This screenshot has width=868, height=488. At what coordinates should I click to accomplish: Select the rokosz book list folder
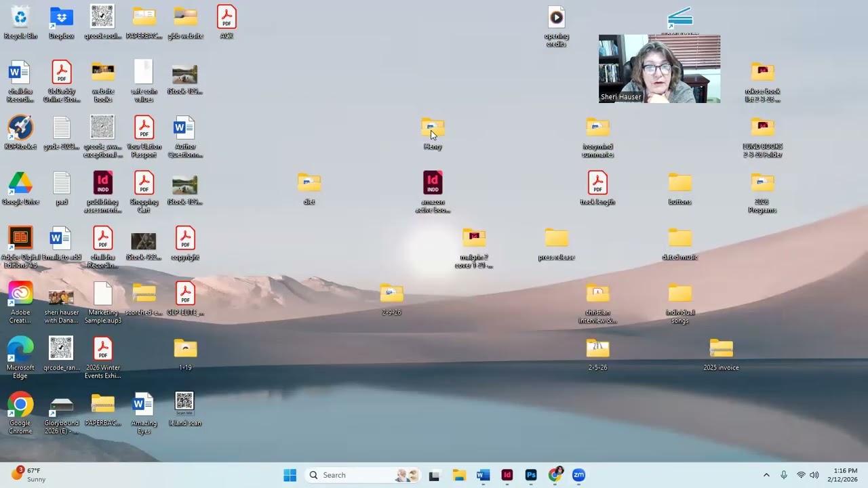[762, 82]
